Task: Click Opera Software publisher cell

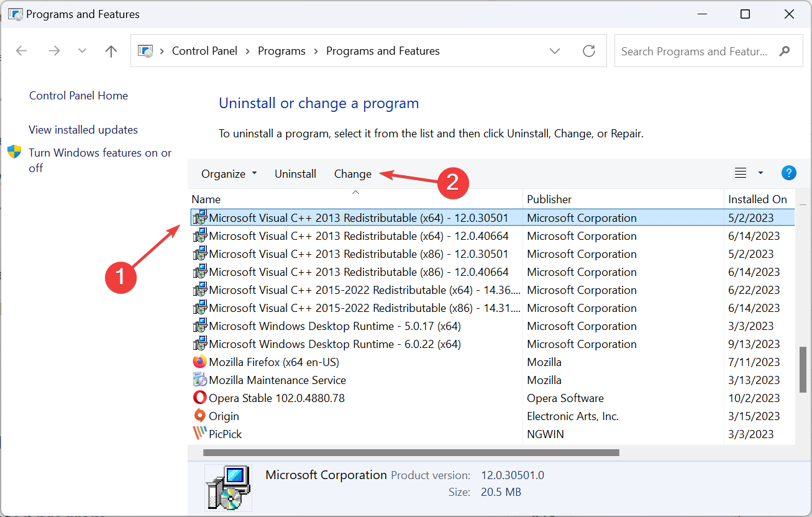Action: (565, 398)
